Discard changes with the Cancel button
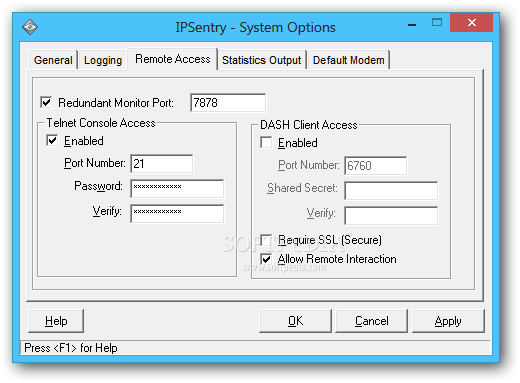 372,321
